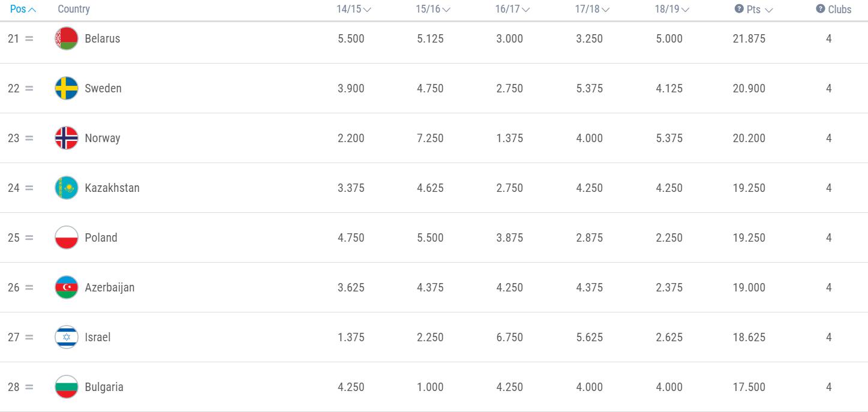Sort by the 16/17 season column

[x=512, y=9]
